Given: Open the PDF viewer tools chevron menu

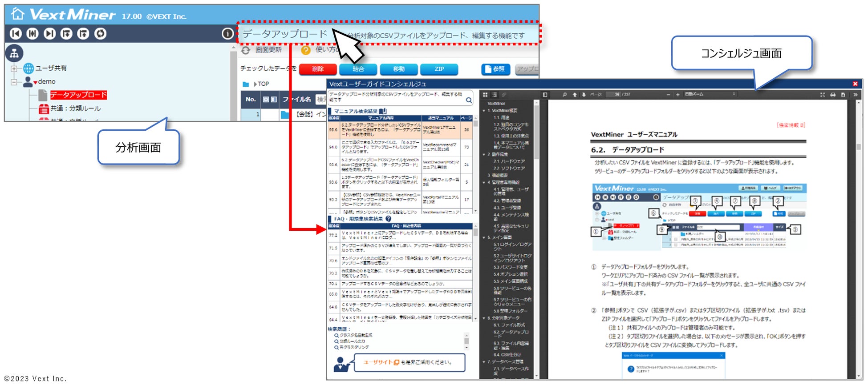Looking at the screenshot, I should (x=855, y=95).
